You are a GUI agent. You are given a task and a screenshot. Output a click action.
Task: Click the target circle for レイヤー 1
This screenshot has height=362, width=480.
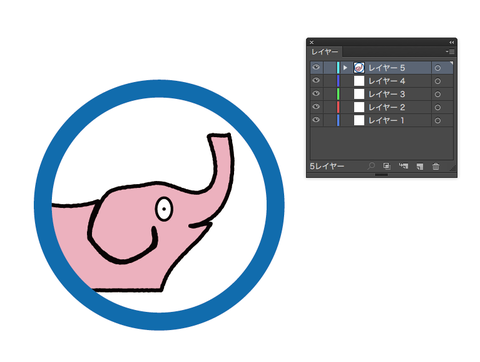click(438, 120)
